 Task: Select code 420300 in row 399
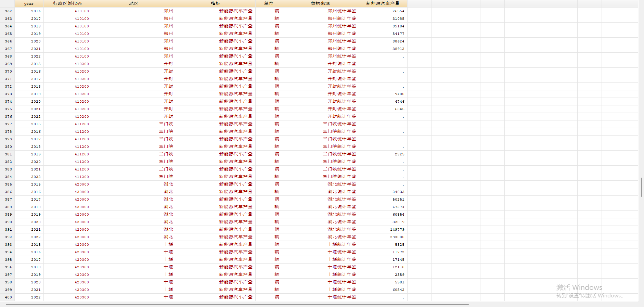82,290
